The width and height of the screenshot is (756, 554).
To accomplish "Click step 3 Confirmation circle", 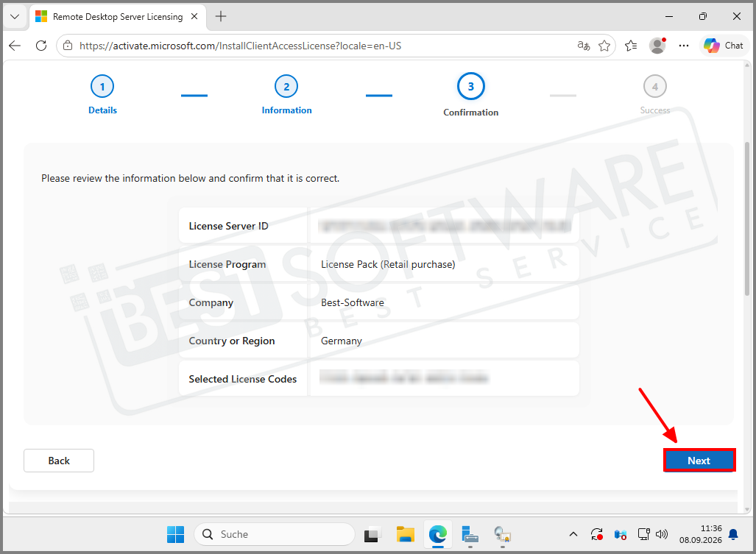I will click(x=471, y=86).
